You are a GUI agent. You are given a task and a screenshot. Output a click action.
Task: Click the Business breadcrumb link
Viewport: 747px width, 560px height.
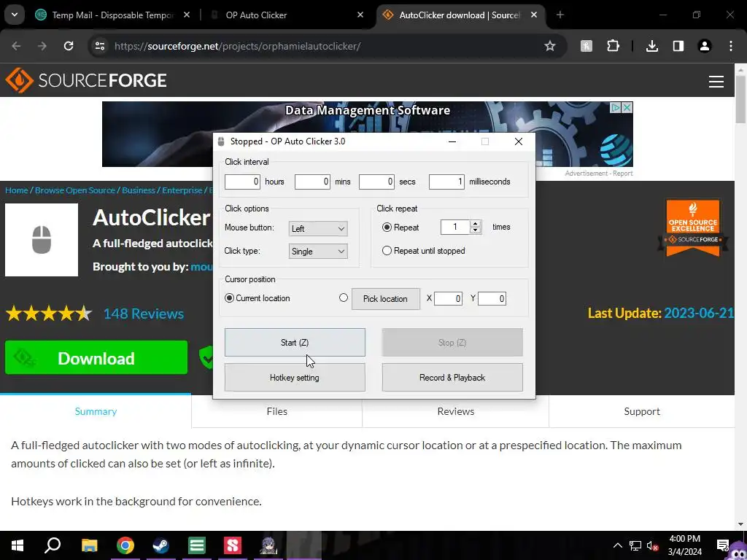(138, 190)
